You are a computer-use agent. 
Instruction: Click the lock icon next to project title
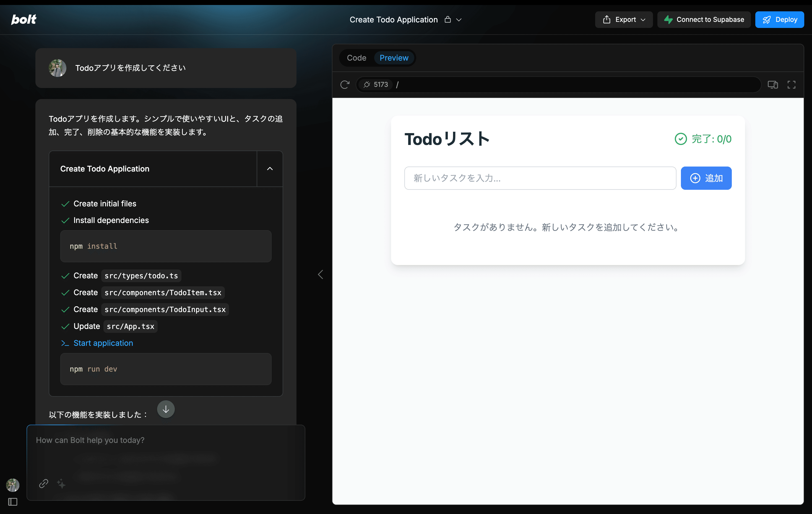447,20
